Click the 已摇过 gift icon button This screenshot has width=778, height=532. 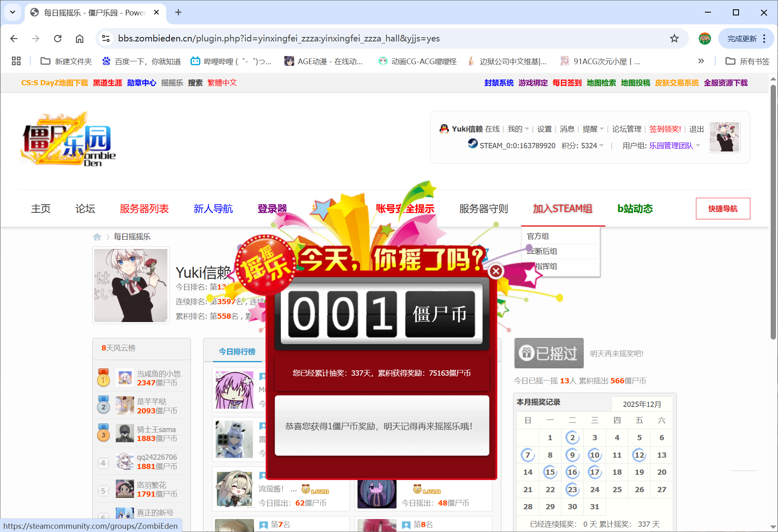[x=548, y=353]
